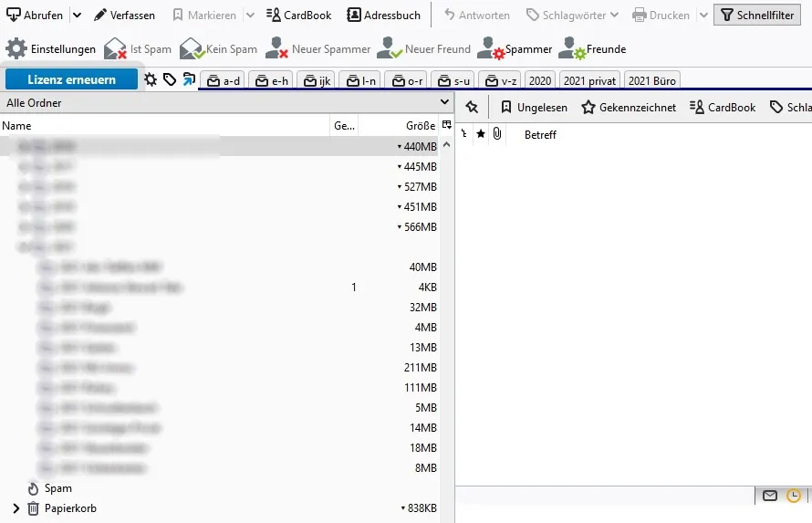Compose a new message with Verfassen

(x=124, y=15)
